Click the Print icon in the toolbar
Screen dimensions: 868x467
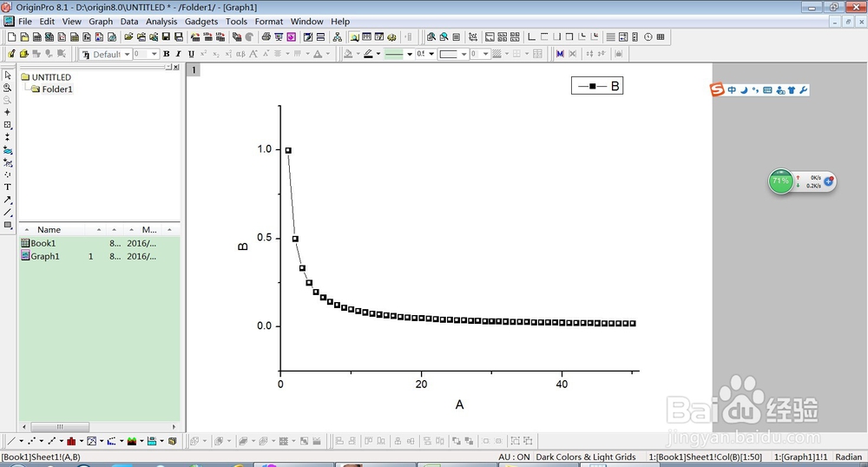[x=266, y=37]
